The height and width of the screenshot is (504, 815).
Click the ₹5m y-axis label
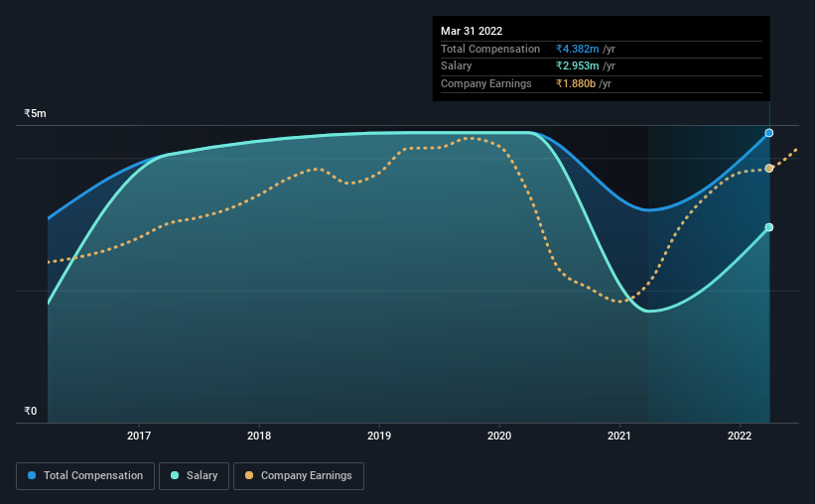tap(35, 113)
